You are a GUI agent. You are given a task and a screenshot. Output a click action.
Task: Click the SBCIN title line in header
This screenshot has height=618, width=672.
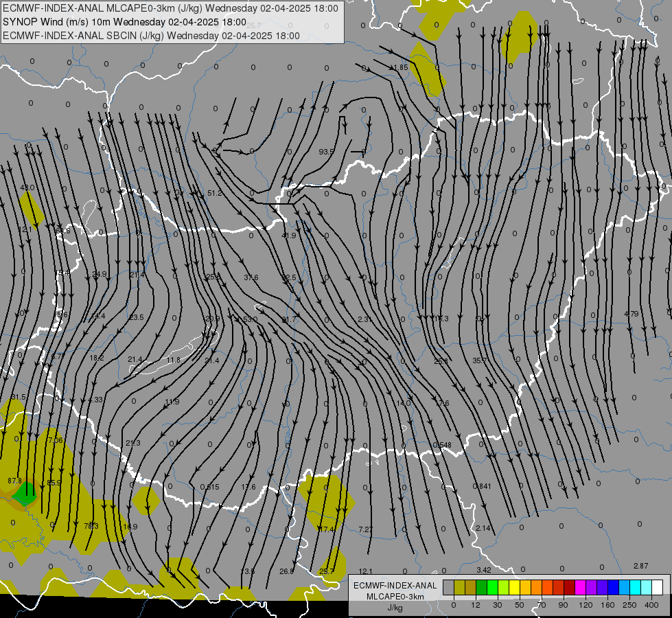tap(151, 36)
